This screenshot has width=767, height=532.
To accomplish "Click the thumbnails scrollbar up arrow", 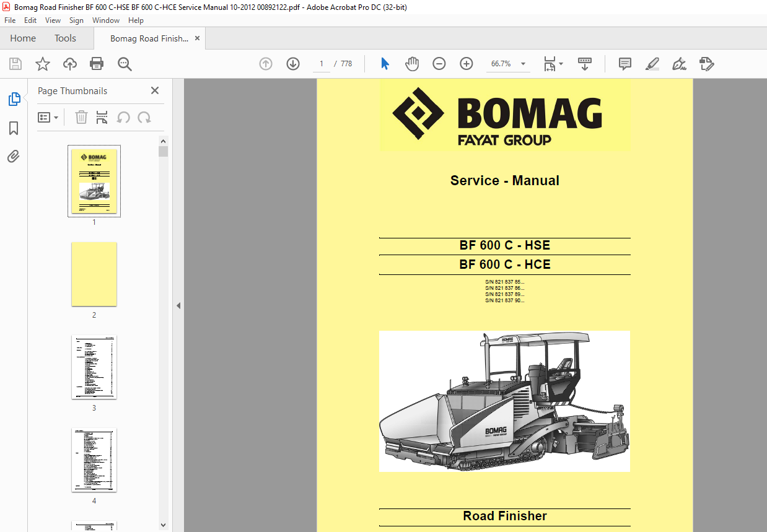I will click(164, 141).
